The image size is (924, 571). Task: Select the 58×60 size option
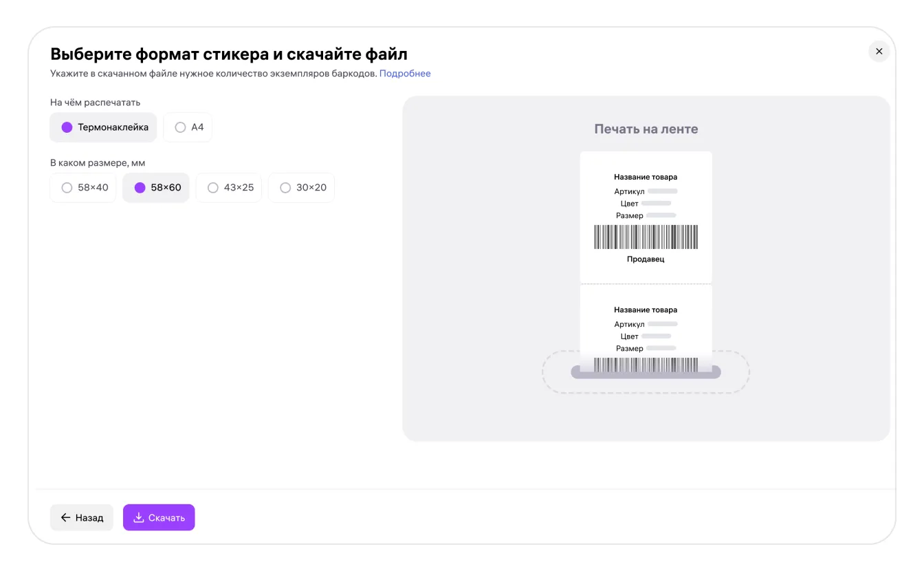pos(156,188)
